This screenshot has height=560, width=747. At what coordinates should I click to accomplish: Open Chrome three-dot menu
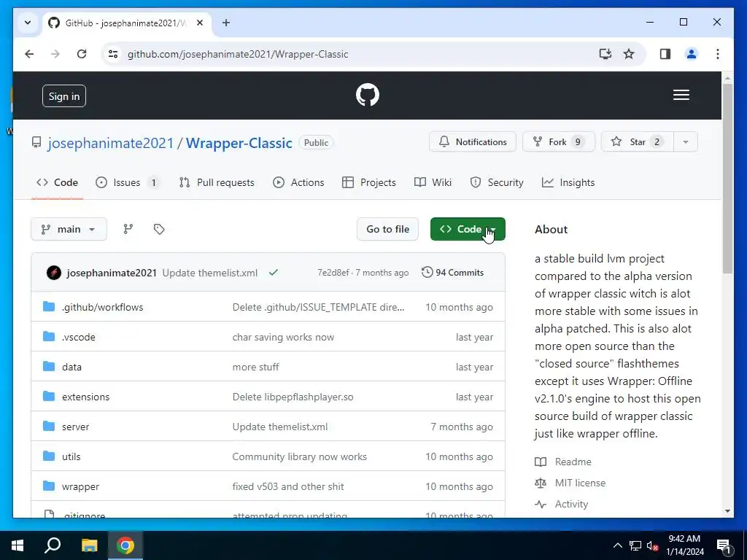click(718, 54)
